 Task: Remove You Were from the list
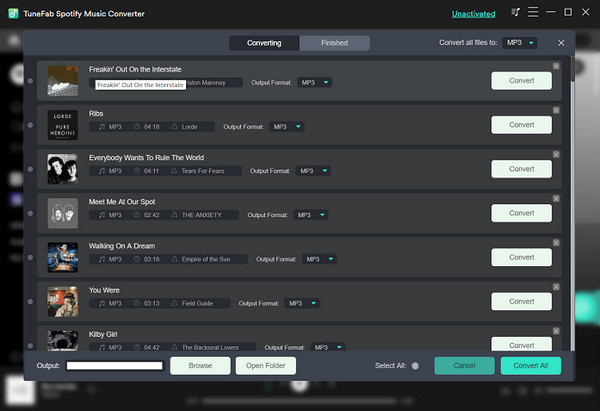(556, 287)
